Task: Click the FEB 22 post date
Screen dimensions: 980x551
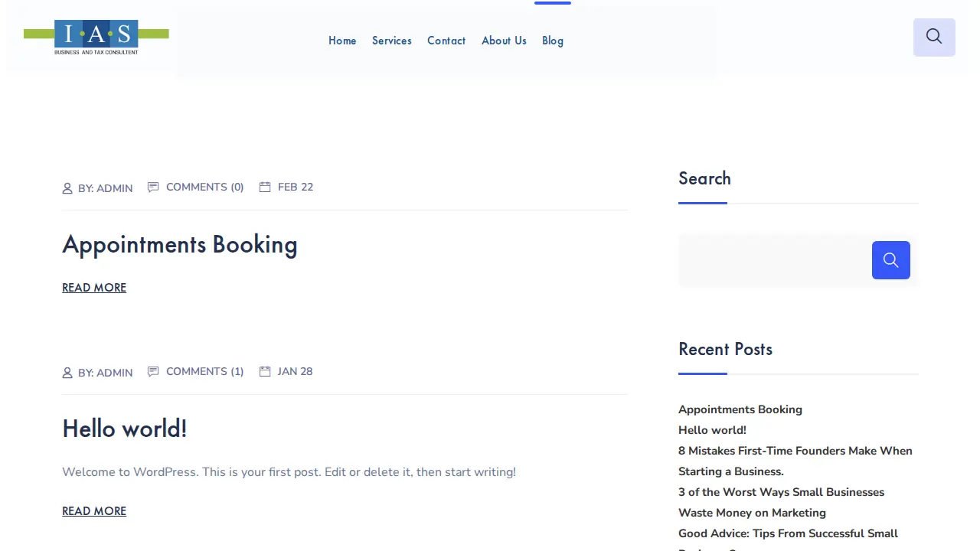Action: pos(296,187)
